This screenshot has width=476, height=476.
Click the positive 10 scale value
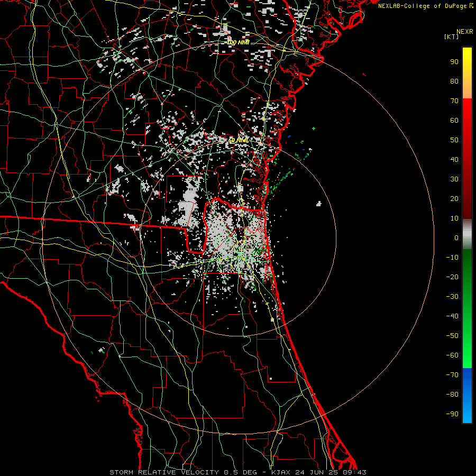pyautogui.click(x=454, y=218)
